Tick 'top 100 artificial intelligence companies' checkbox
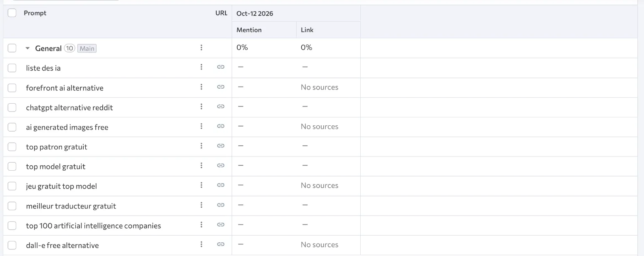The image size is (644, 256). tap(12, 226)
